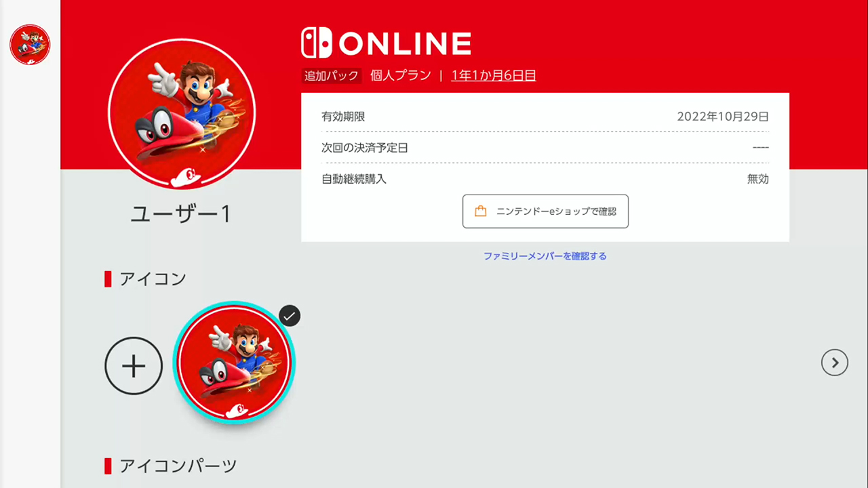Click the 次回の決済予定日 row
The width and height of the screenshot is (868, 488).
click(545, 148)
